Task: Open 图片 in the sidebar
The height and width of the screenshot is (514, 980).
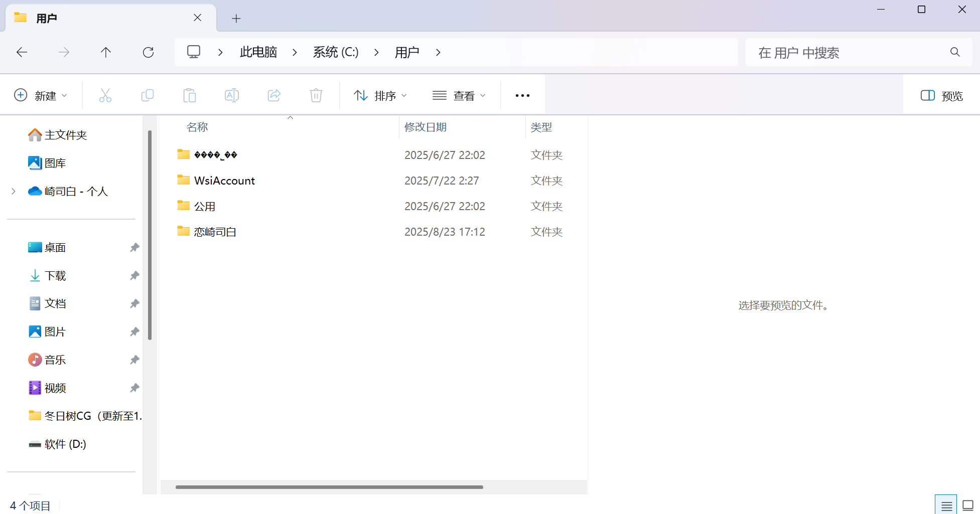Action: (47, 331)
